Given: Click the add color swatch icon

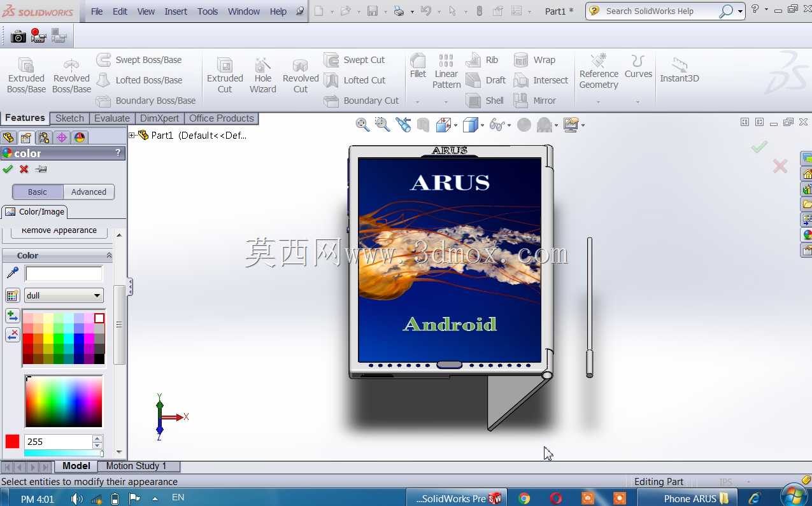Looking at the screenshot, I should 12,316.
